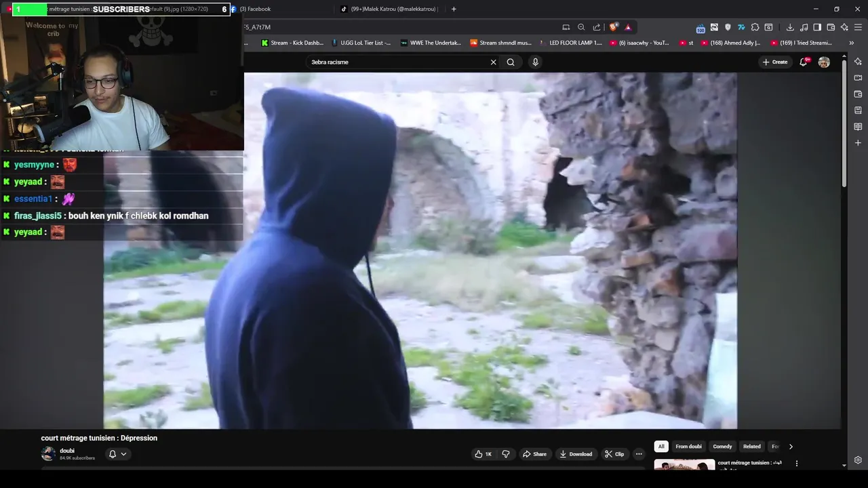Open Stream - Kick Dashboard bookmark
This screenshot has width=868, height=488.
click(x=293, y=43)
